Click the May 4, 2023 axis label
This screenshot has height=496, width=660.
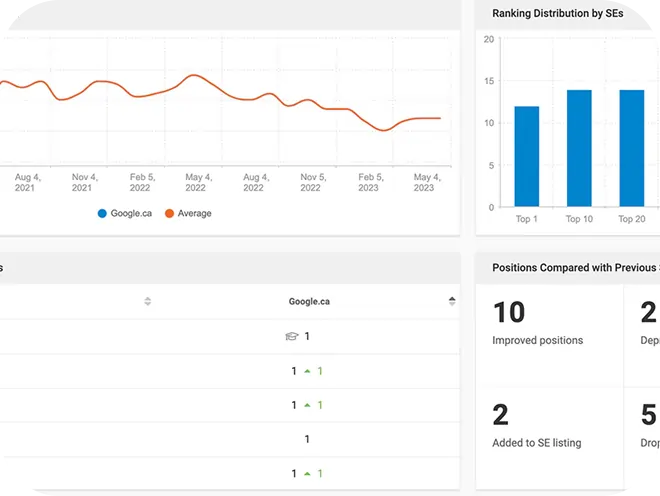click(424, 182)
